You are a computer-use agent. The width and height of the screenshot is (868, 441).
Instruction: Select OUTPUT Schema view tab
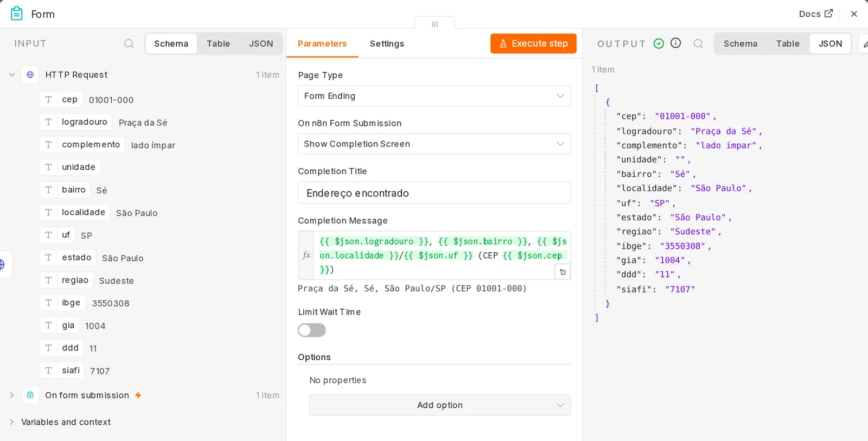pos(741,43)
